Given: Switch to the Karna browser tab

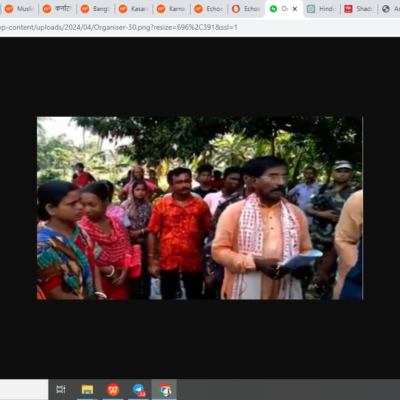Looking at the screenshot, I should [171, 9].
